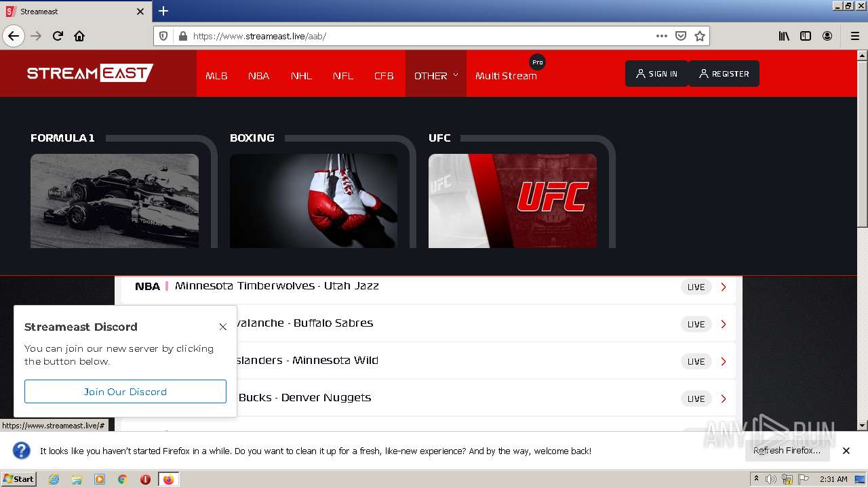This screenshot has height=488, width=868.
Task: Collapse the OTHER dropdown menu
Action: [x=436, y=74]
